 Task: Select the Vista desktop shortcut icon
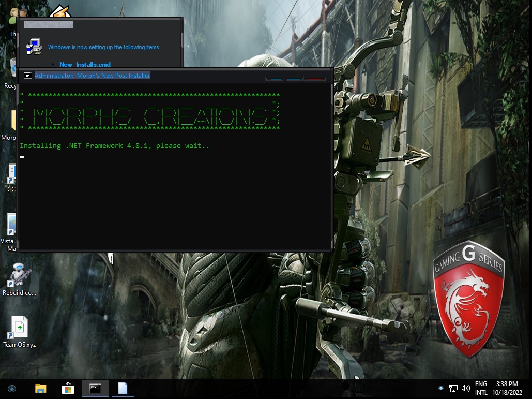[11, 225]
